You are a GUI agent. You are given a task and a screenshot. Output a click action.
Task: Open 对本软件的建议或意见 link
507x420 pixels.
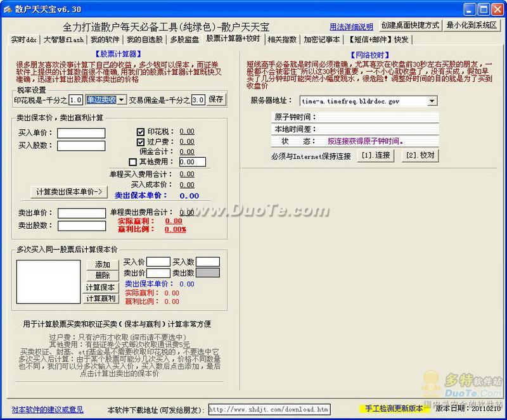coord(48,410)
